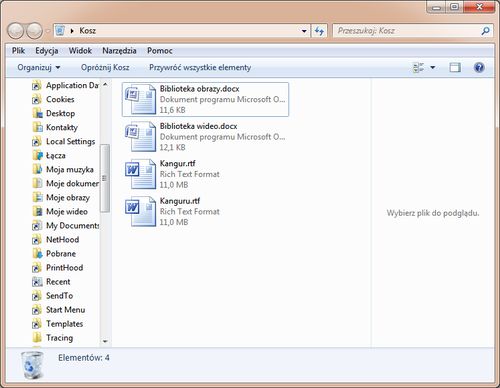Screen dimensions: 500x388
Task: Open the Edycja menu
Action: pyautogui.click(x=47, y=51)
